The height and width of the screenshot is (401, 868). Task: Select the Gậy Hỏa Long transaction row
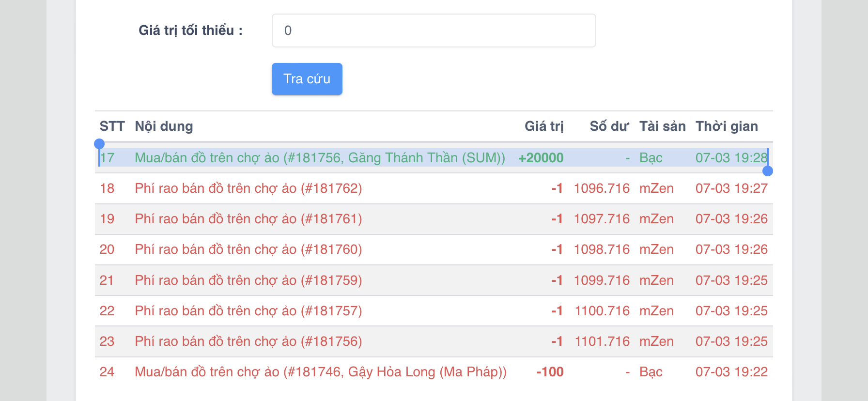coord(320,372)
